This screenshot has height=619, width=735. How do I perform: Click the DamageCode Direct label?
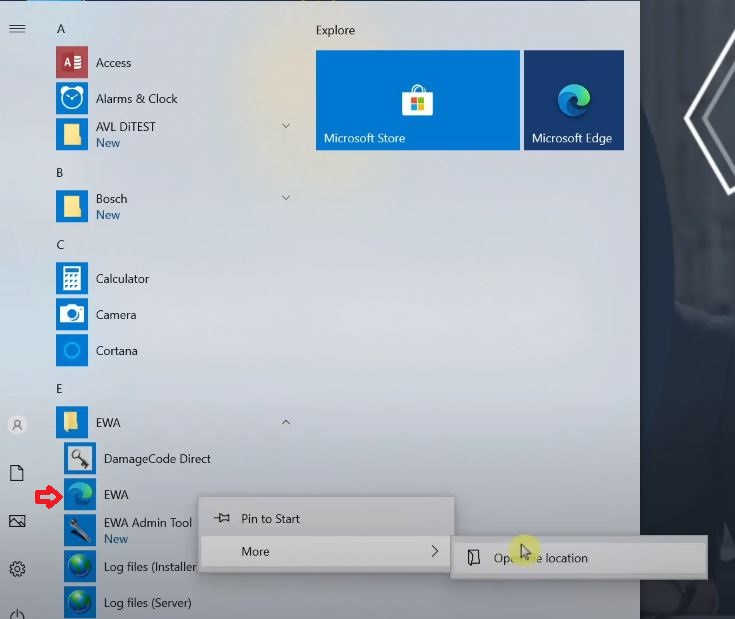coord(157,459)
